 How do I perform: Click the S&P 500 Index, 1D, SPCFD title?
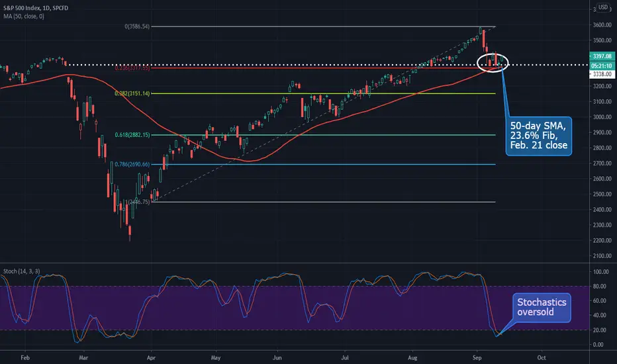tap(36, 8)
